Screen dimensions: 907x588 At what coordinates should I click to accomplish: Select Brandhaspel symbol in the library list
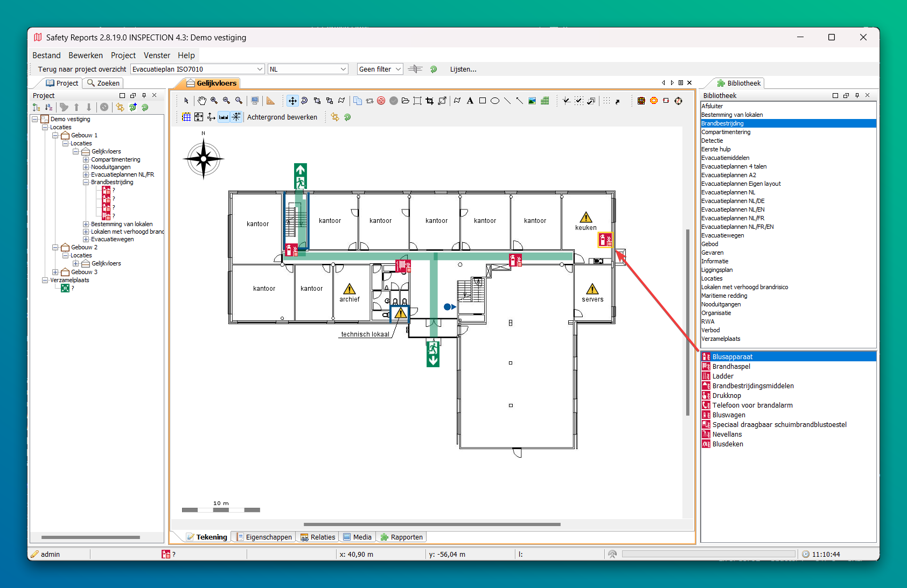731,367
